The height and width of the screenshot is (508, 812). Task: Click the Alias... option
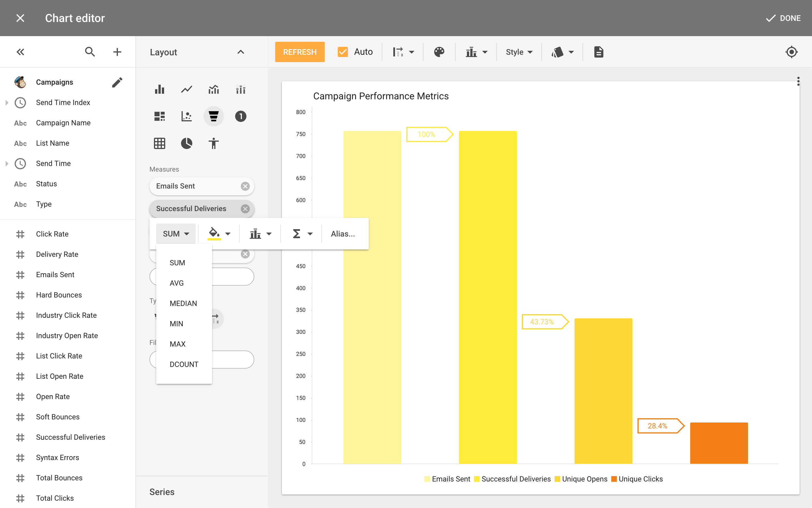click(343, 234)
